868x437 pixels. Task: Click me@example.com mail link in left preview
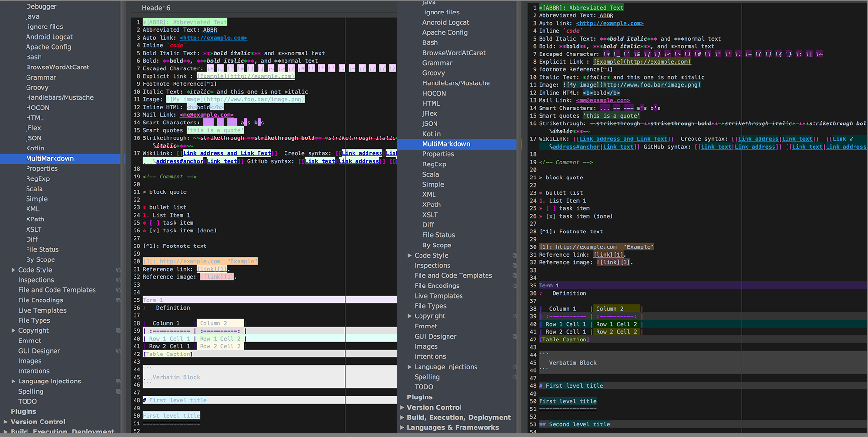pyautogui.click(x=206, y=115)
